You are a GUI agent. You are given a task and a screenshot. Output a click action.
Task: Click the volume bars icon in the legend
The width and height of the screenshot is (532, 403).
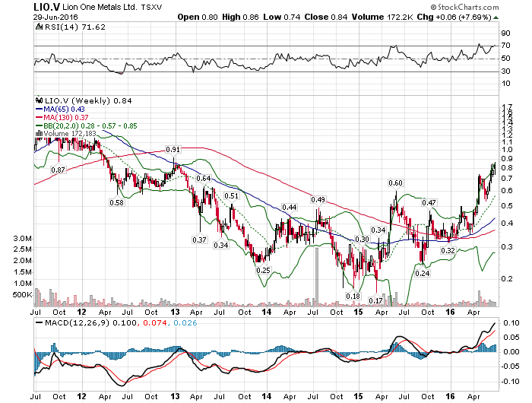pos(39,133)
